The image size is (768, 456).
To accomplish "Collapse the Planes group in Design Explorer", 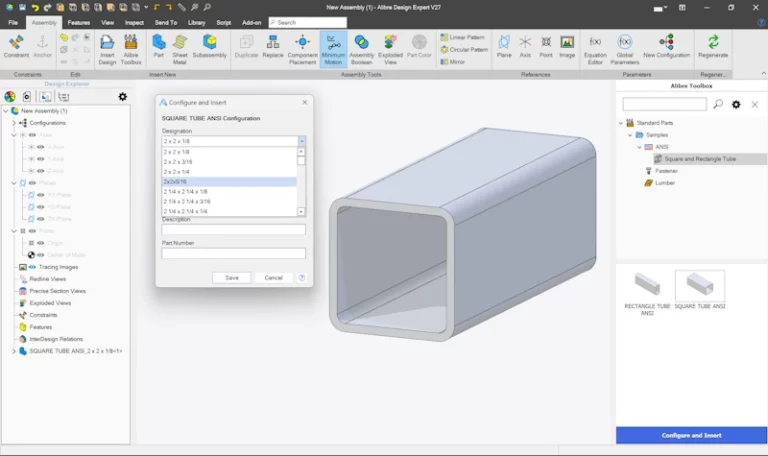I will (14, 183).
